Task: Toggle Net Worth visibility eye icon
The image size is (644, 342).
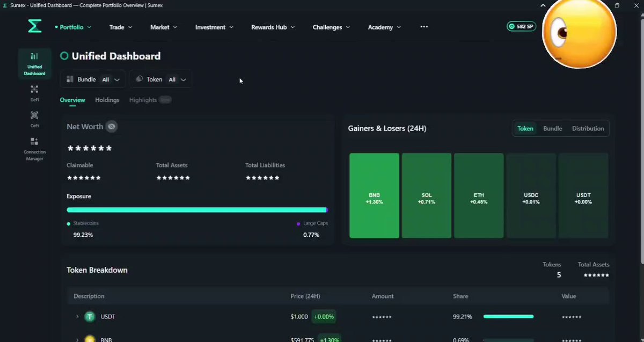Action: pyautogui.click(x=111, y=127)
